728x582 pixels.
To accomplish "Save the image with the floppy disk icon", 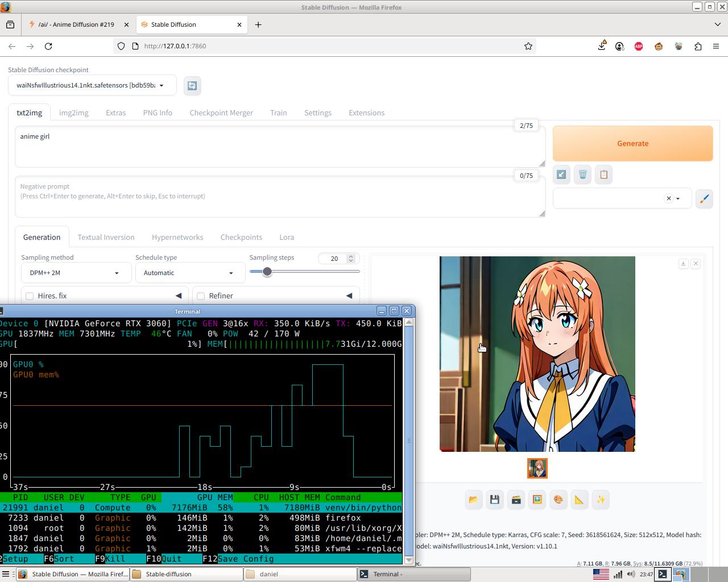I will [x=494, y=500].
